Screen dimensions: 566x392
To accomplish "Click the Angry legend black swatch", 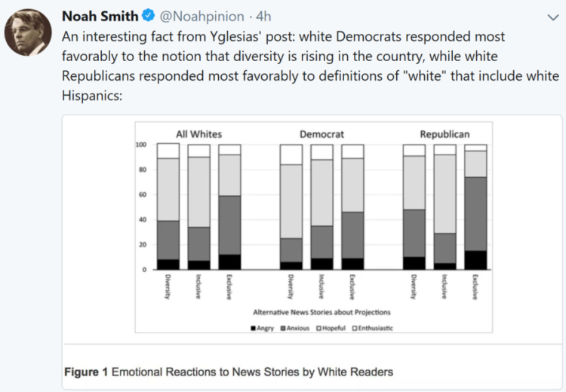I will click(x=254, y=328).
